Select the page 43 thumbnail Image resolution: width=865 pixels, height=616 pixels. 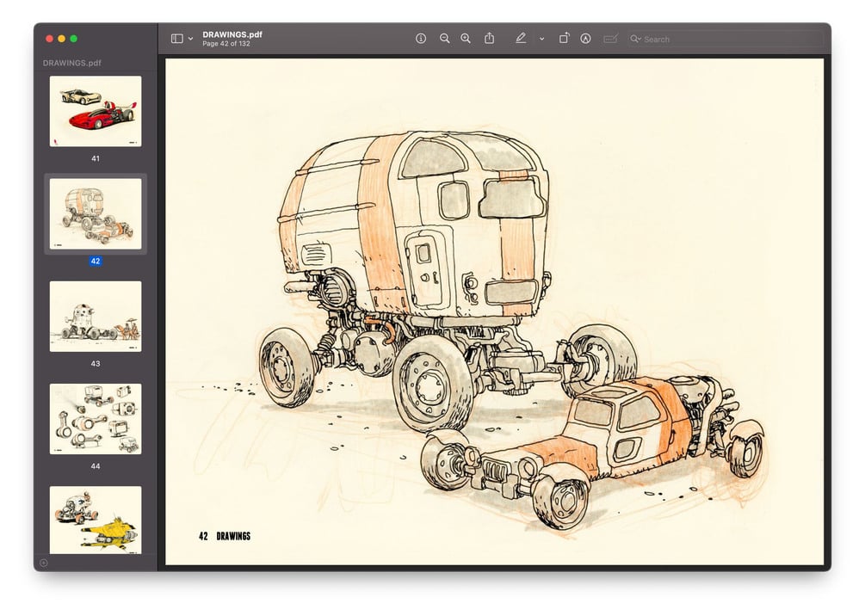point(96,317)
